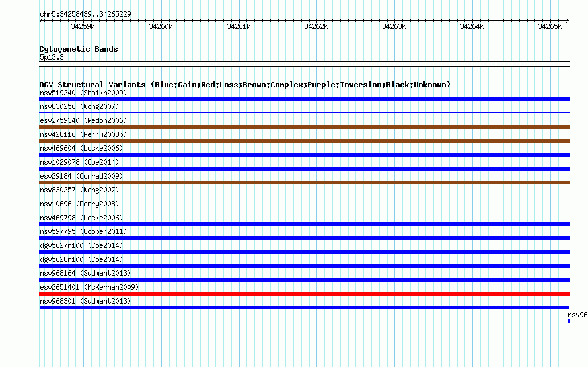Select the brown bar under esv29184

(304, 183)
